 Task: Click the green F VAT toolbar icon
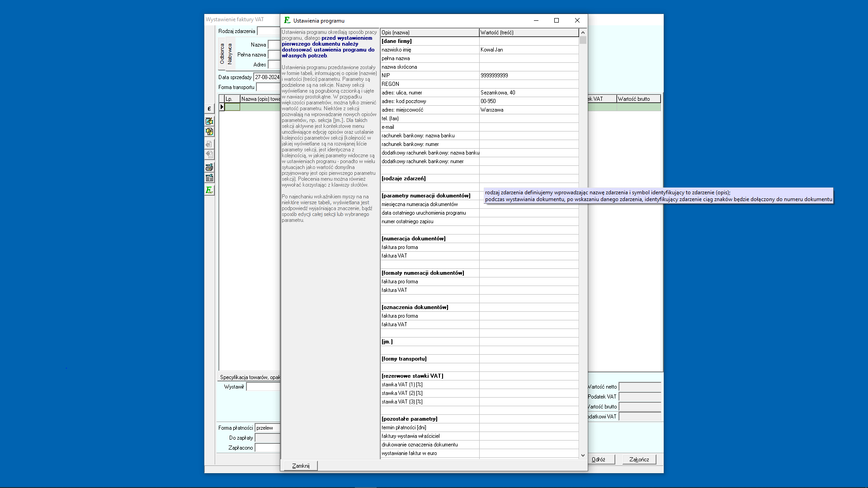(x=209, y=190)
